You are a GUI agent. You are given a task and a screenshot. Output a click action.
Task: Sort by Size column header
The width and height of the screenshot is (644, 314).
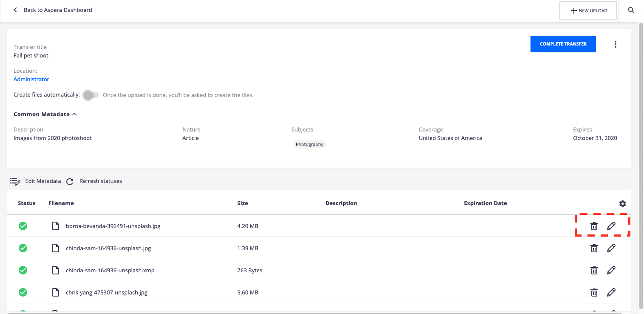pos(243,203)
